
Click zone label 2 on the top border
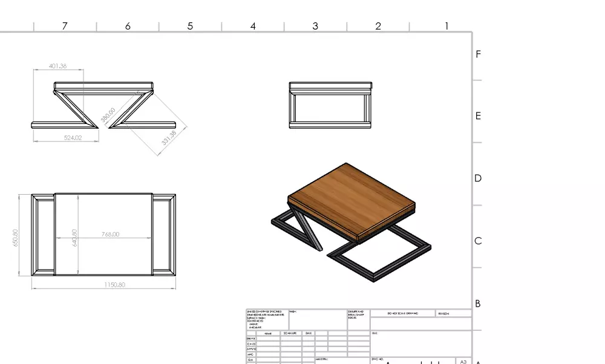coord(378,26)
